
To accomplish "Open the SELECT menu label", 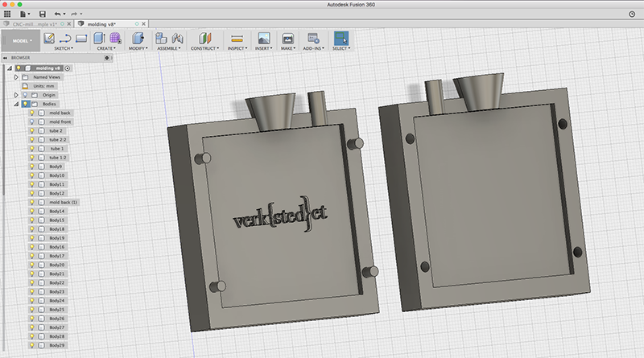I will (x=341, y=48).
